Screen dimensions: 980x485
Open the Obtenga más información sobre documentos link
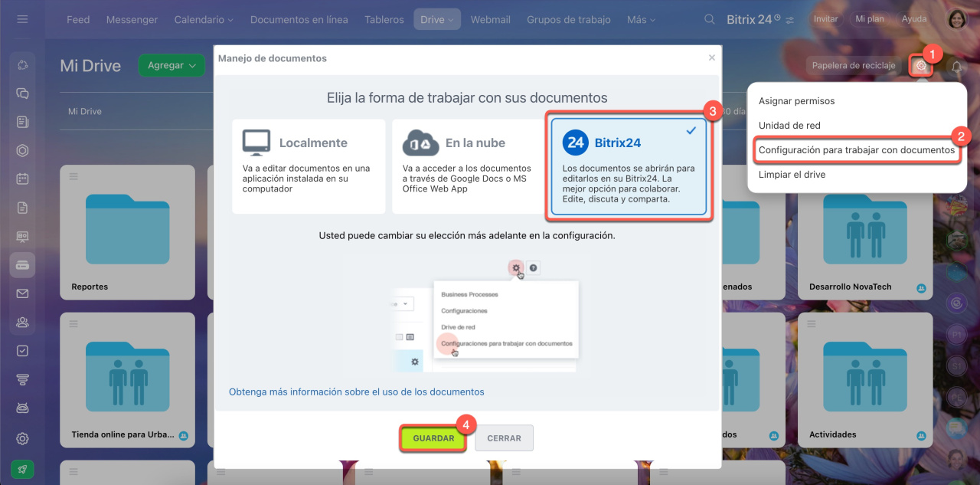[x=357, y=392]
